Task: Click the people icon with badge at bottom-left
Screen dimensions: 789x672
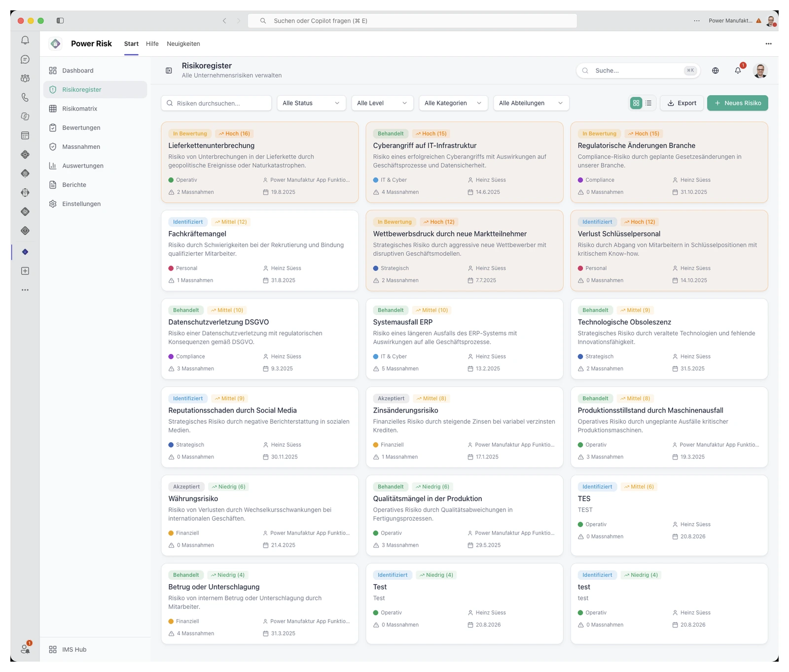Action: (x=25, y=649)
